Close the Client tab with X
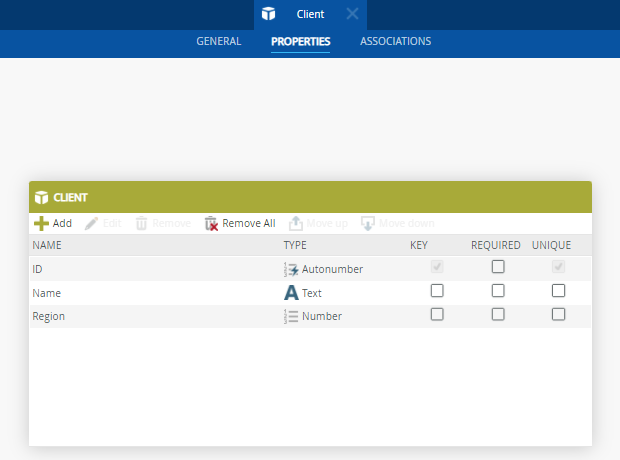This screenshot has width=620, height=460. coord(352,14)
